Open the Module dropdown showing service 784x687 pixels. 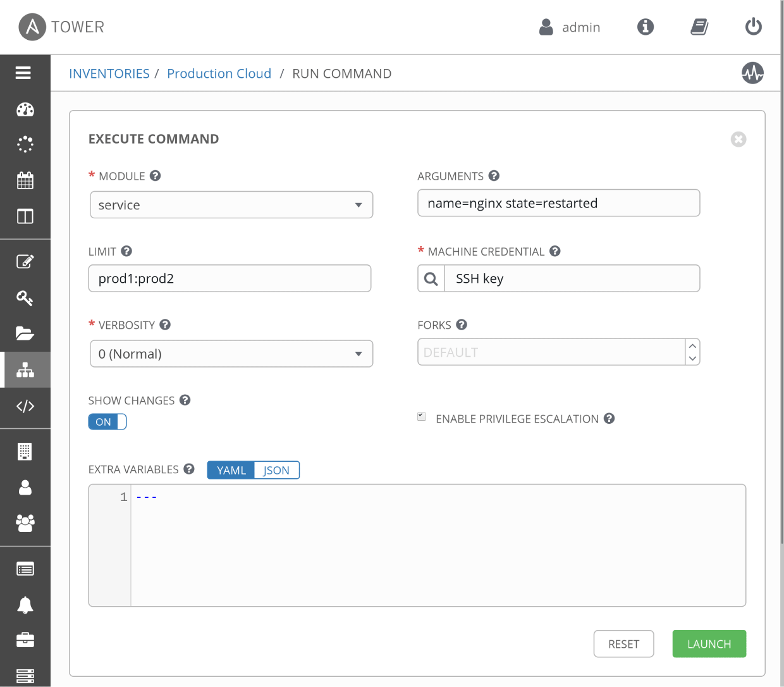point(231,205)
